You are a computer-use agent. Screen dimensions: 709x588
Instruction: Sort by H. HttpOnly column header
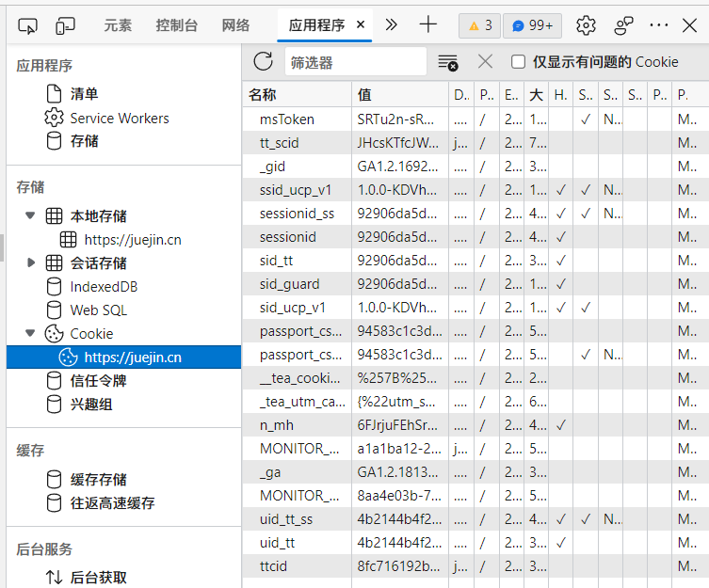pyautogui.click(x=560, y=94)
